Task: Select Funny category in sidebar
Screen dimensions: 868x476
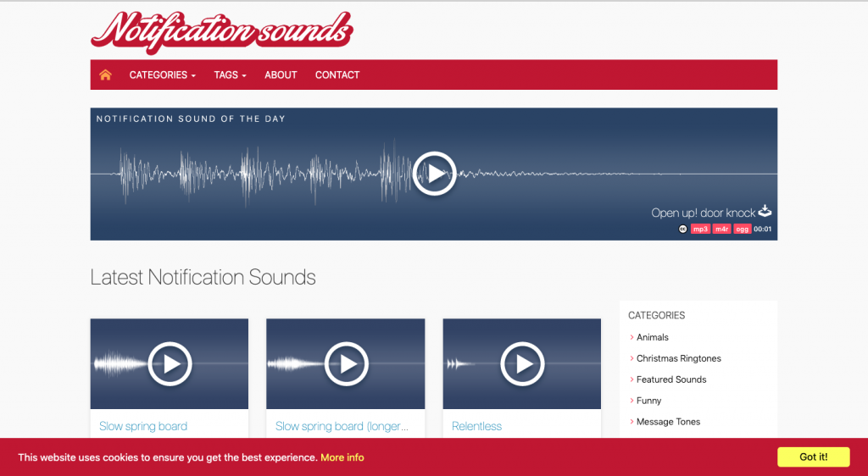Action: click(x=648, y=401)
